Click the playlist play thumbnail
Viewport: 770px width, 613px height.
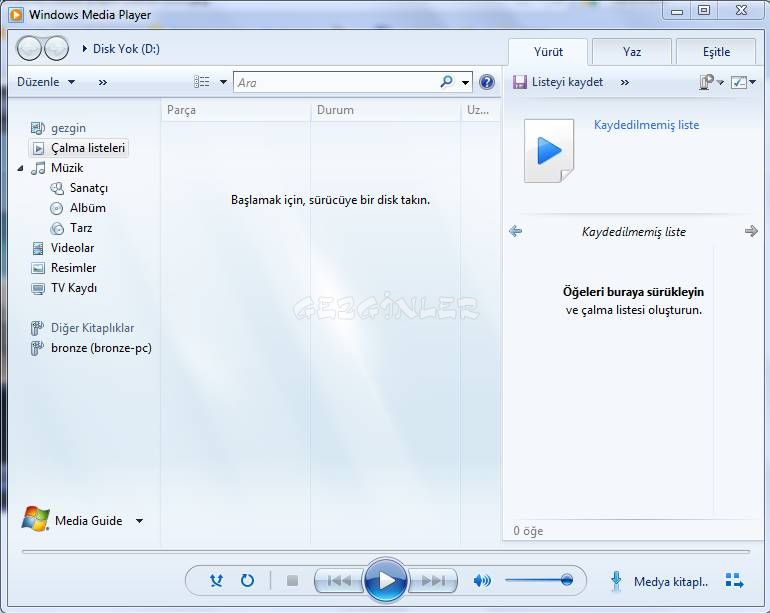click(549, 151)
